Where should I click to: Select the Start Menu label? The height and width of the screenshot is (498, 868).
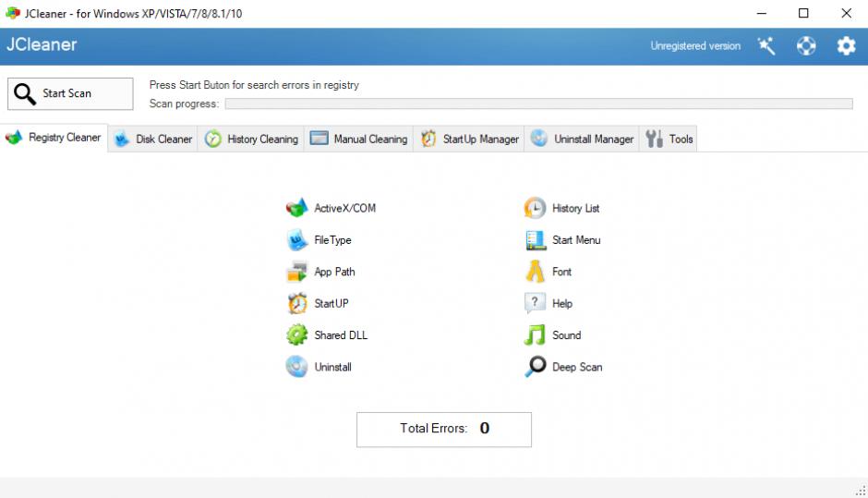pos(576,240)
